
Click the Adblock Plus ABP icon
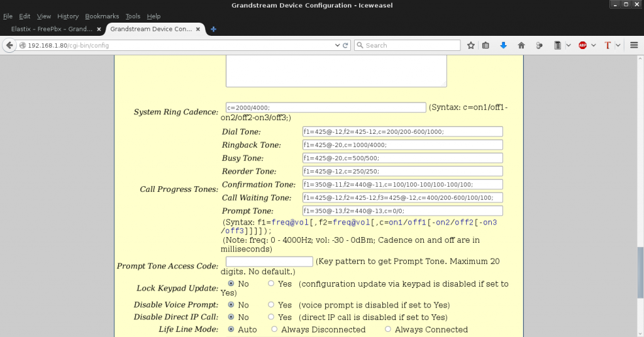coord(582,45)
